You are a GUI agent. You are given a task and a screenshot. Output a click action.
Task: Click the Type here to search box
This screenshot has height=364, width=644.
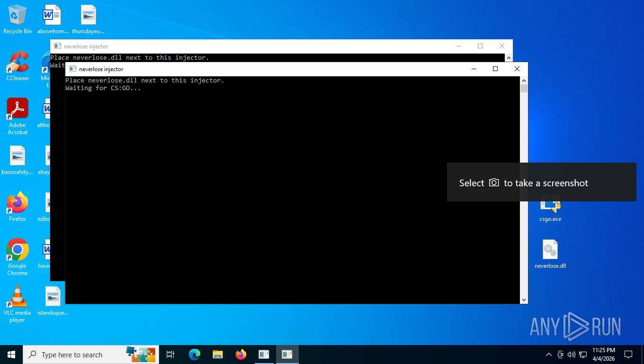[x=91, y=355]
